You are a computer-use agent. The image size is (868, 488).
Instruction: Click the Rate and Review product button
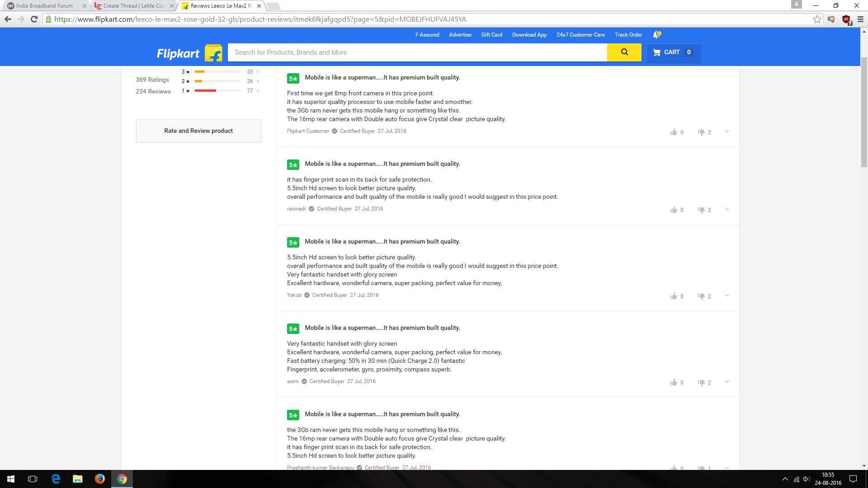coord(198,131)
